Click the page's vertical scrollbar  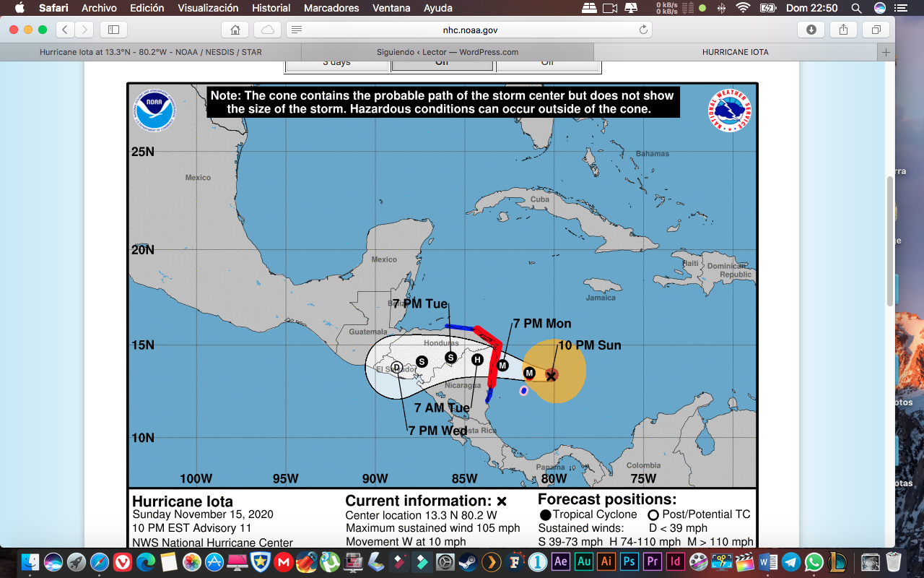point(890,238)
